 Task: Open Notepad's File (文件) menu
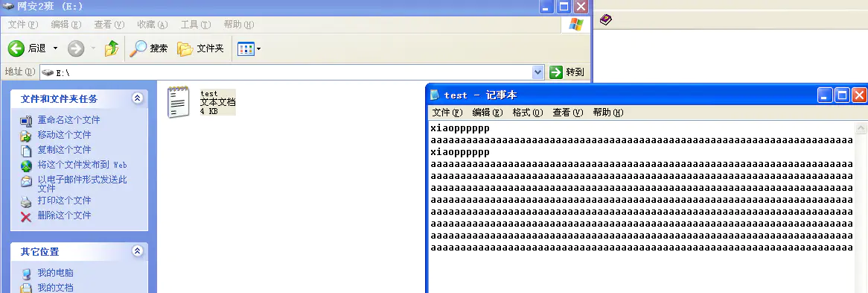point(447,113)
